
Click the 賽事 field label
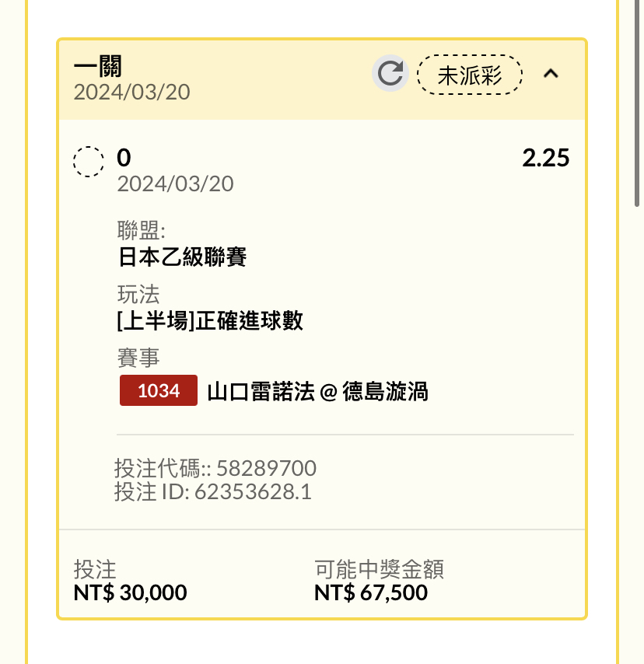pyautogui.click(x=138, y=358)
